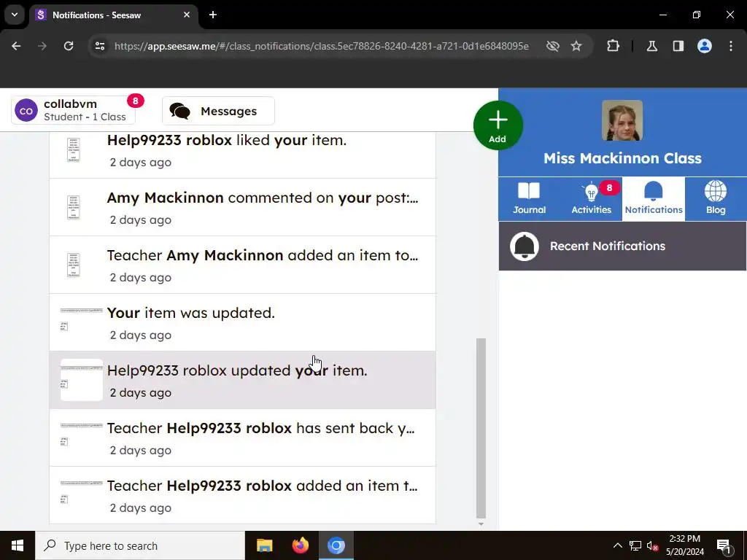The height and width of the screenshot is (560, 747).
Task: Open the collabvm account switcher
Action: point(73,111)
